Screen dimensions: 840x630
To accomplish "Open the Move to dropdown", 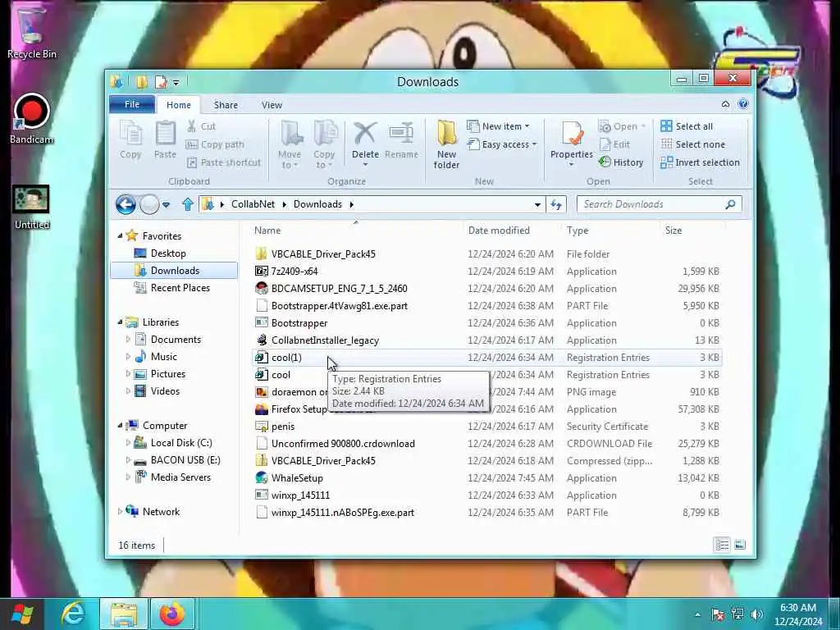I will [x=290, y=144].
